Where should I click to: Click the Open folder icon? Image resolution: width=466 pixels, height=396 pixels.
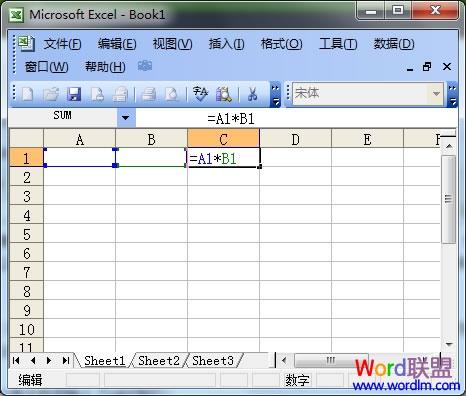pos(51,94)
